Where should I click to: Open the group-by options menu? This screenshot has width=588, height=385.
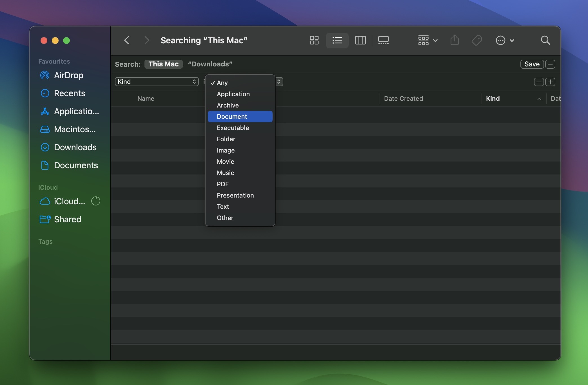tap(427, 40)
